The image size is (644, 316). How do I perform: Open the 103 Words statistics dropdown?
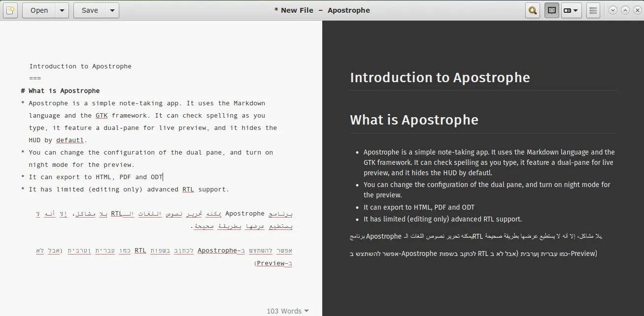[287, 311]
